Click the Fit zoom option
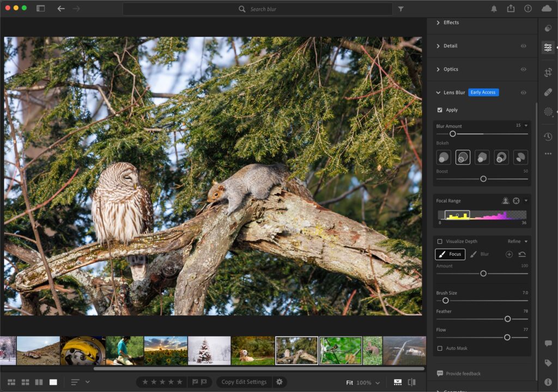Screen dimensions: 558x392 point(349,383)
